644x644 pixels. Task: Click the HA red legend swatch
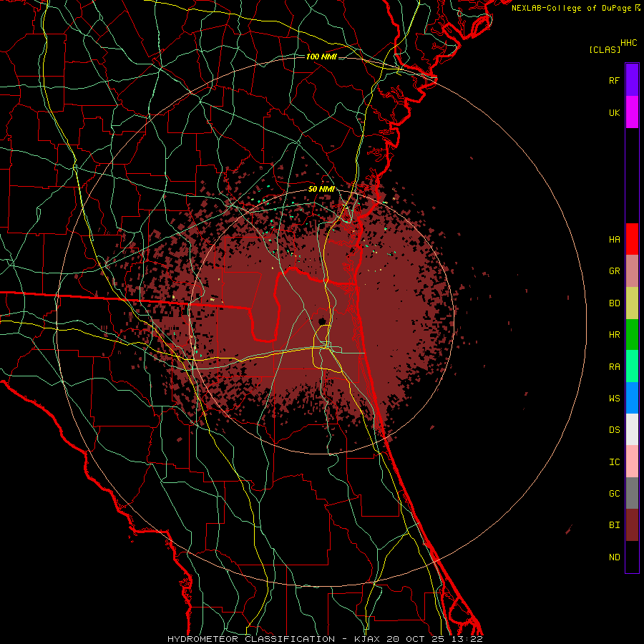(x=632, y=239)
